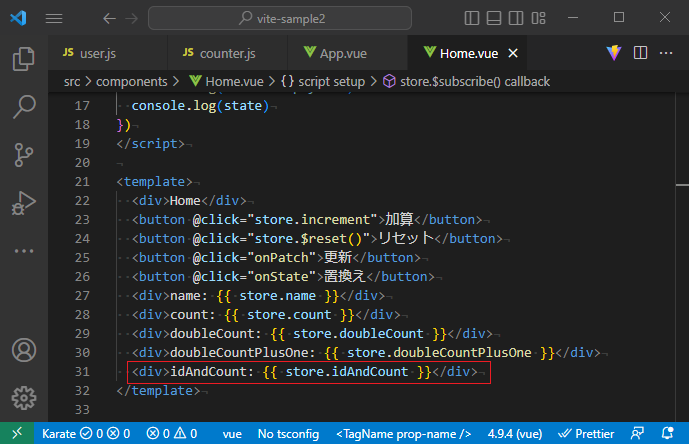Go forward with the right arrow
Image resolution: width=689 pixels, height=444 pixels.
coord(131,18)
